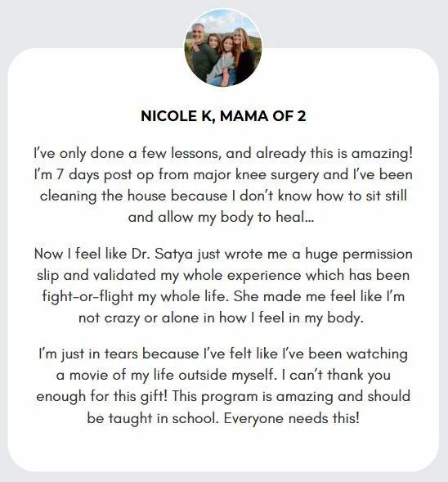Click the words "be taught in school"
The width and height of the screenshot is (448, 482).
pyautogui.click(x=153, y=419)
